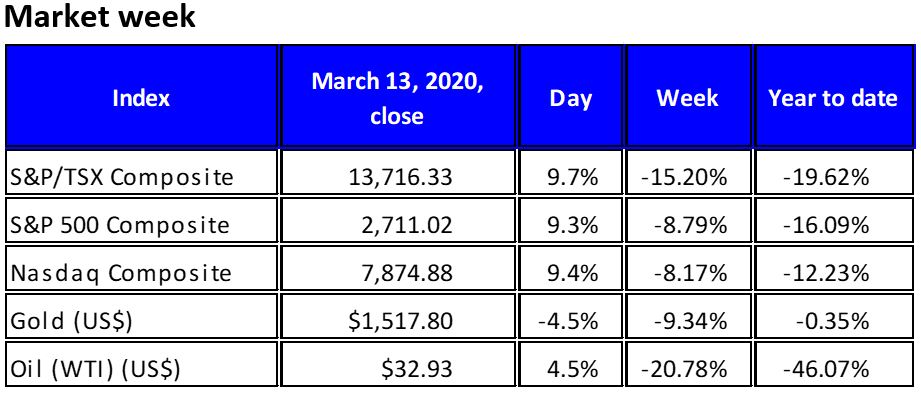Click the Year to date header
921x393 pixels.
pos(833,96)
